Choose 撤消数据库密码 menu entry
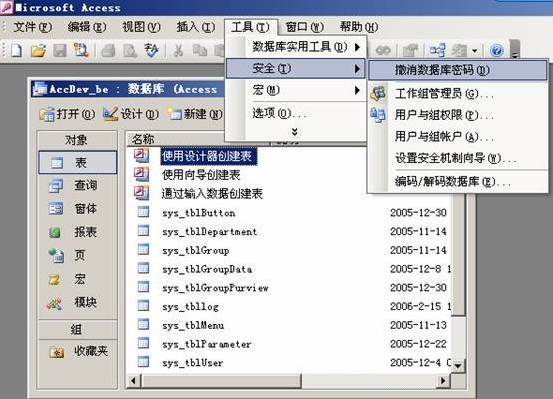The width and height of the screenshot is (553, 399). (458, 70)
